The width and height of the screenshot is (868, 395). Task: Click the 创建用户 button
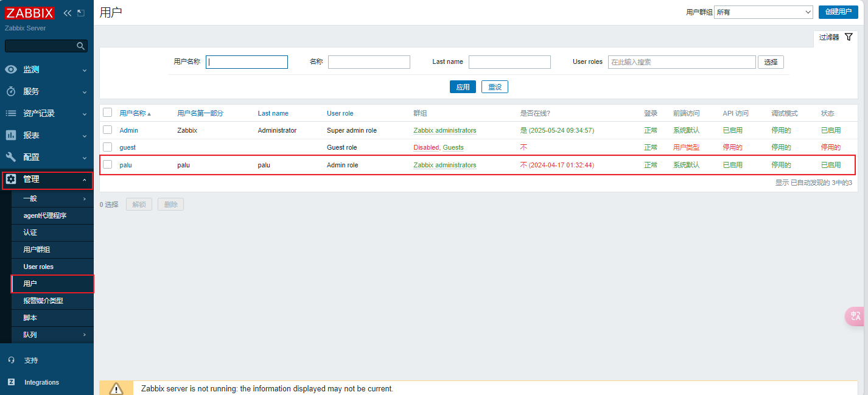(x=838, y=12)
